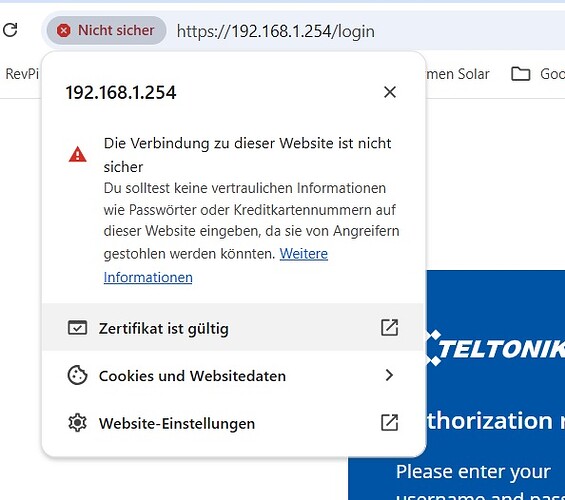Viewport: 565px width, 500px height.
Task: Open certificate details via external-link icon
Action: pos(390,327)
